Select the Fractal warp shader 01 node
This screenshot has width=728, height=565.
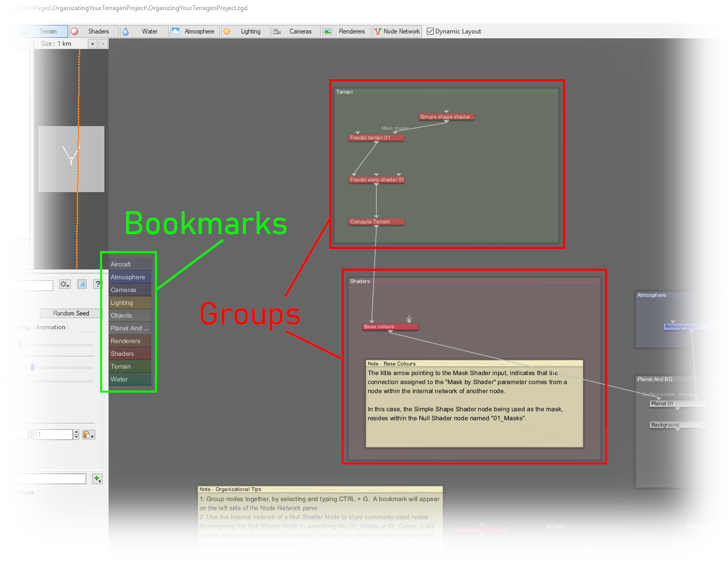(376, 179)
